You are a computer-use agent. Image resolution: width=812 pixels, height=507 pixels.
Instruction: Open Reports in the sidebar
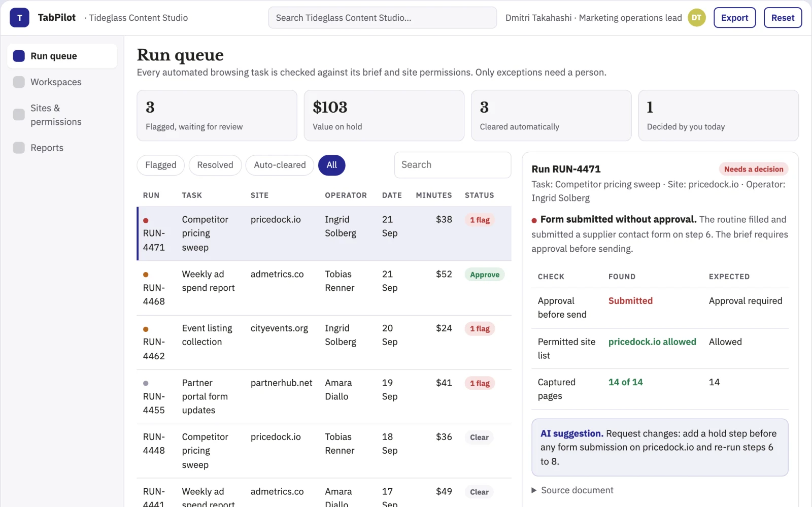62,148
